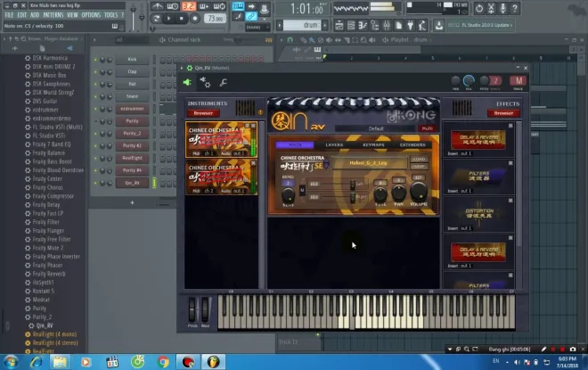Toggle the Multi button
The image size is (588, 370).
click(x=427, y=128)
